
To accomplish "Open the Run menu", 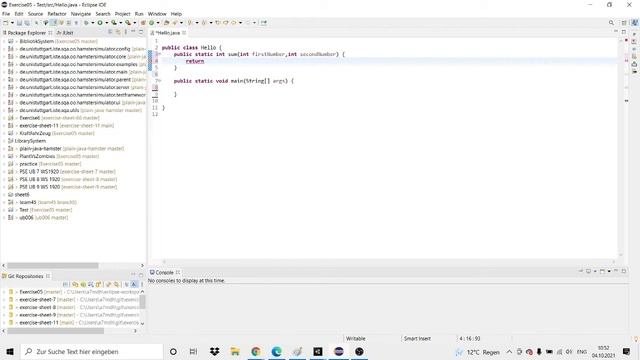I will (x=139, y=14).
